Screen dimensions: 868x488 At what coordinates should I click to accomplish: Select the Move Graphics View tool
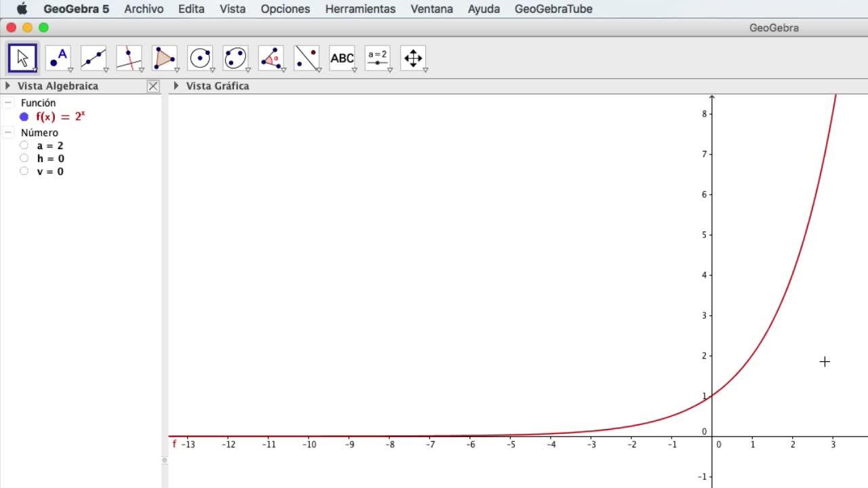(x=413, y=58)
